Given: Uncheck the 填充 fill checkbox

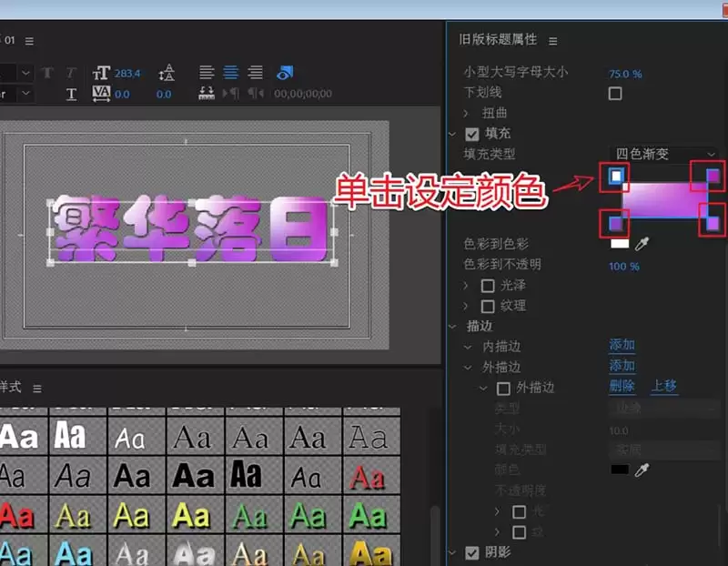Looking at the screenshot, I should click(471, 134).
